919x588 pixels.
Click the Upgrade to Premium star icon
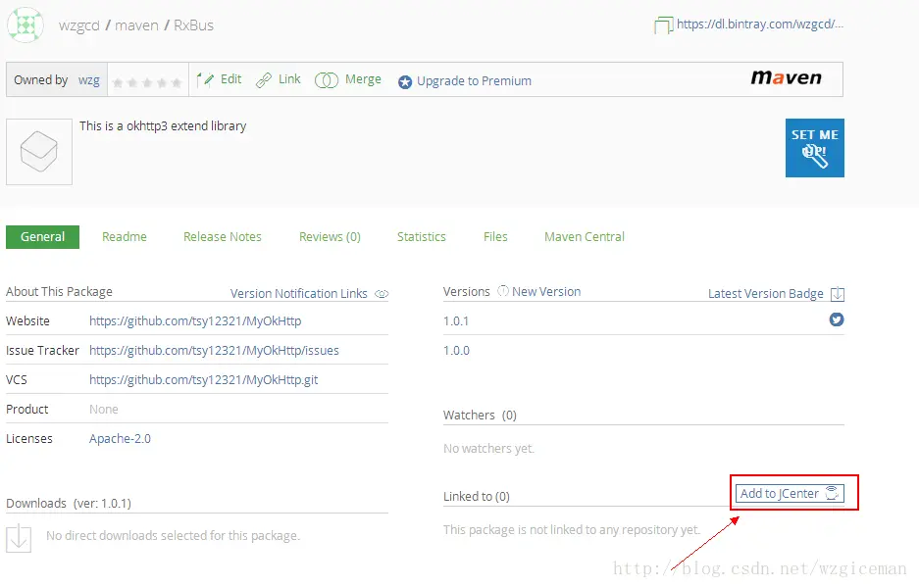405,82
